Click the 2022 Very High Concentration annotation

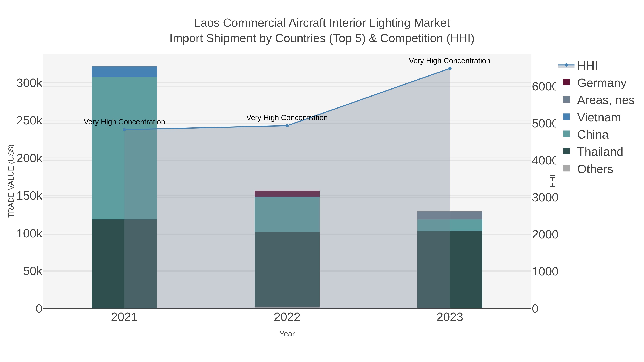tap(287, 117)
